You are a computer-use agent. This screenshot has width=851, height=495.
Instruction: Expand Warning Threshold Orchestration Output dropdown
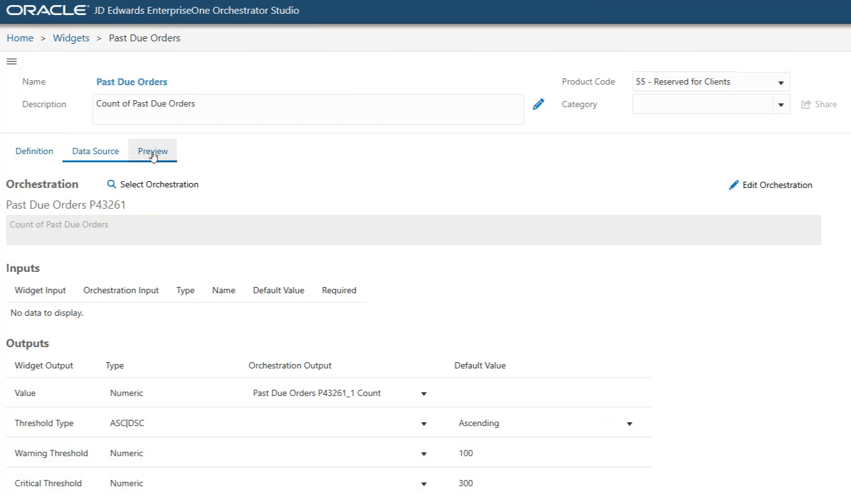click(424, 454)
